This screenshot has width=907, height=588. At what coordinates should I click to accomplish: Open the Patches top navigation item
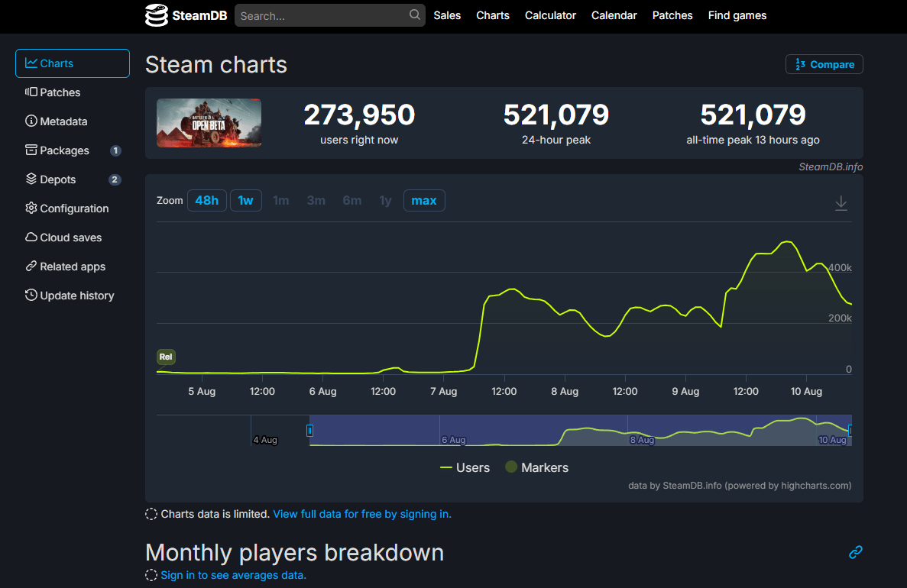pos(672,15)
